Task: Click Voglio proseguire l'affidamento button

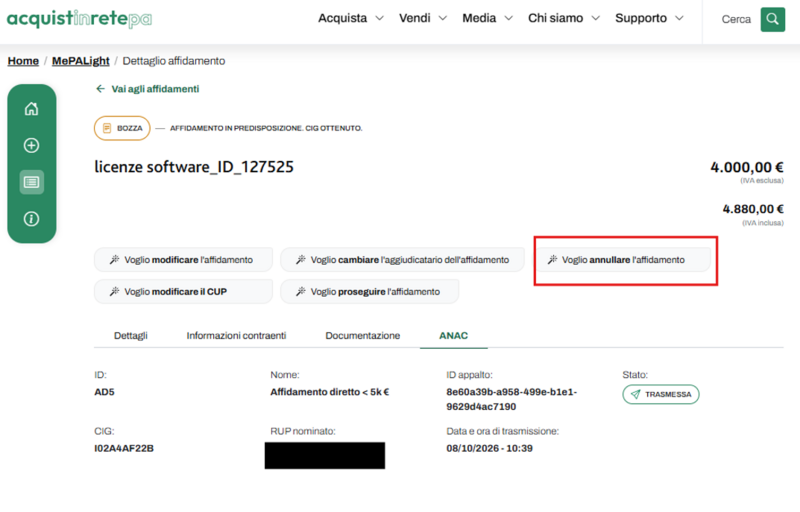Action: pyautogui.click(x=369, y=292)
